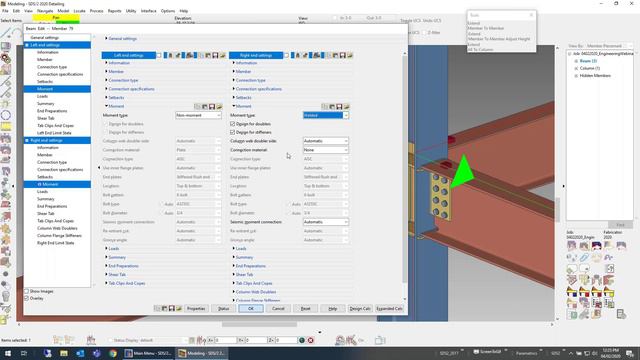Viewport: 640px width, 360px height.
Task: Open the Model menu
Action: [x=63, y=11]
